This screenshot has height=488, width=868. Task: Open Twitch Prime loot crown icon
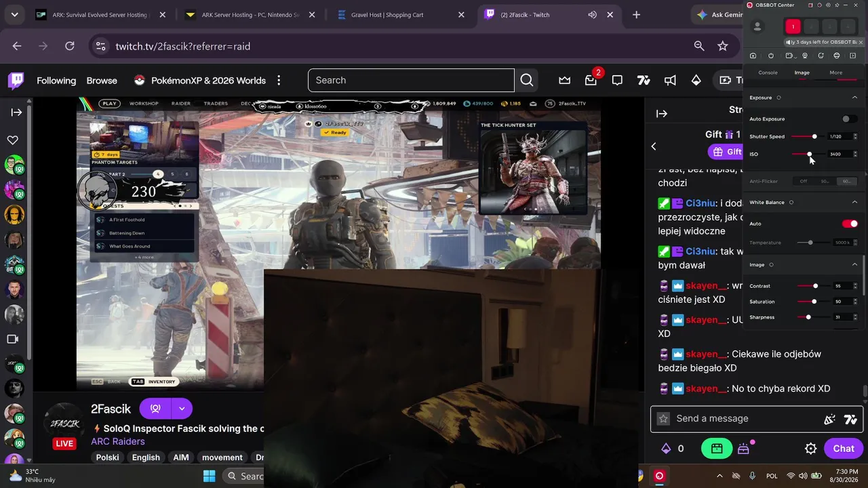click(565, 80)
